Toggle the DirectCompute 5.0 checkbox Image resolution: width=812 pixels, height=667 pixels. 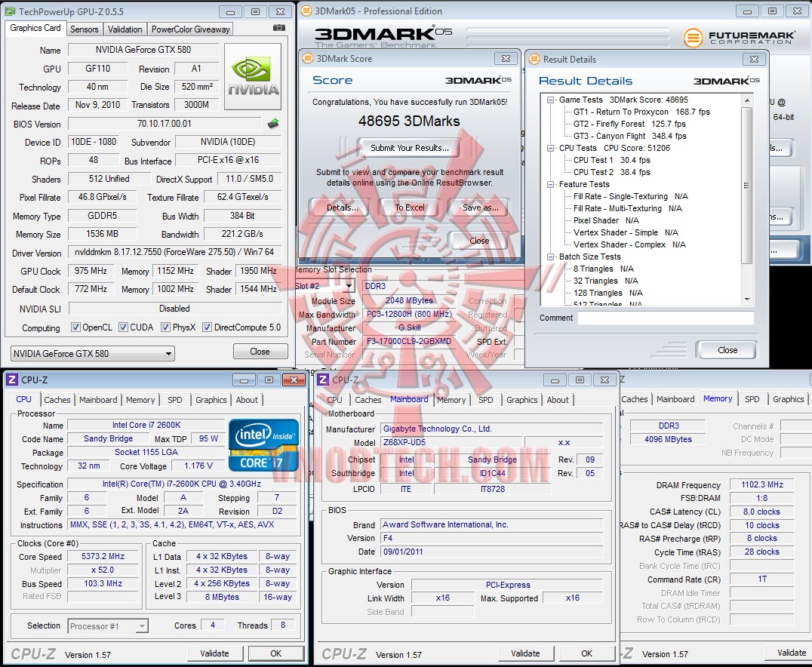[x=207, y=327]
